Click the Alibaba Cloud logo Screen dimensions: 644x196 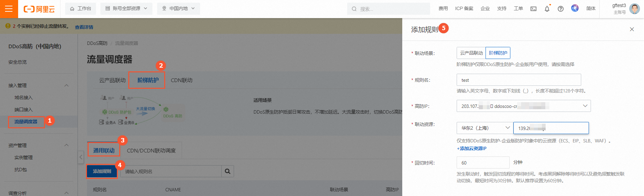(x=39, y=9)
